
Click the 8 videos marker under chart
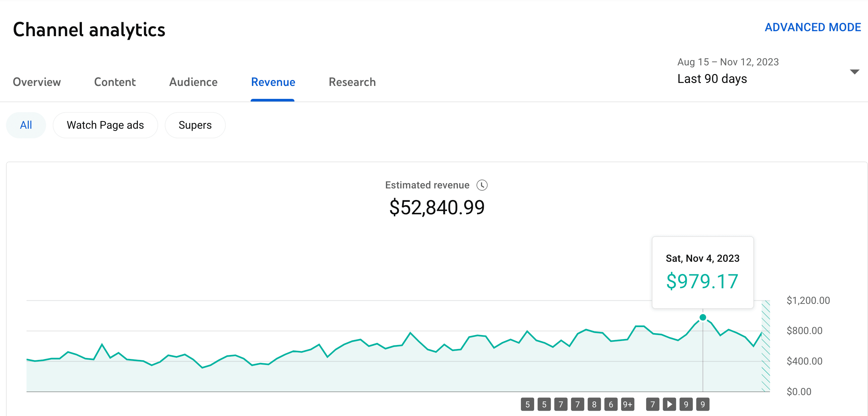tap(594, 404)
